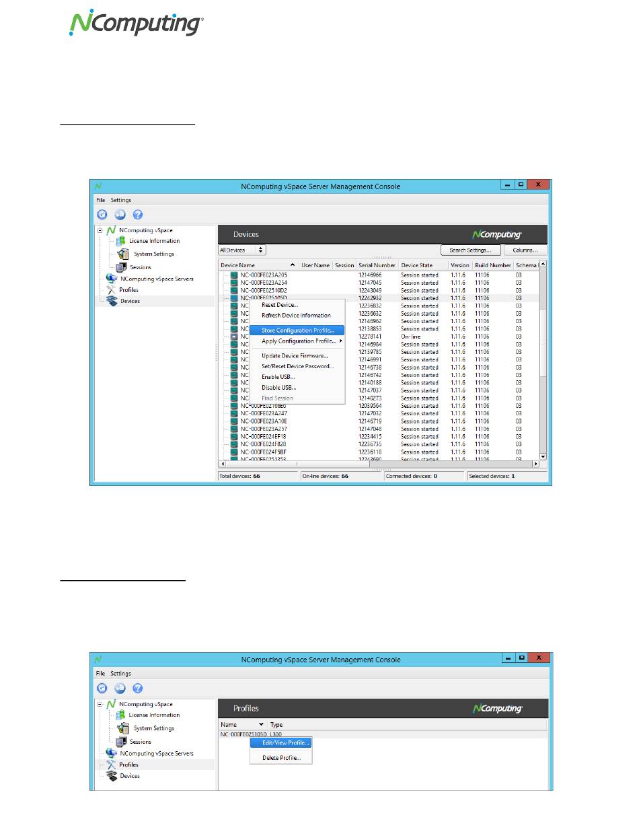639x840 pixels.
Task: Click the device icon beside NC-000FE023A254
Action: (235, 283)
